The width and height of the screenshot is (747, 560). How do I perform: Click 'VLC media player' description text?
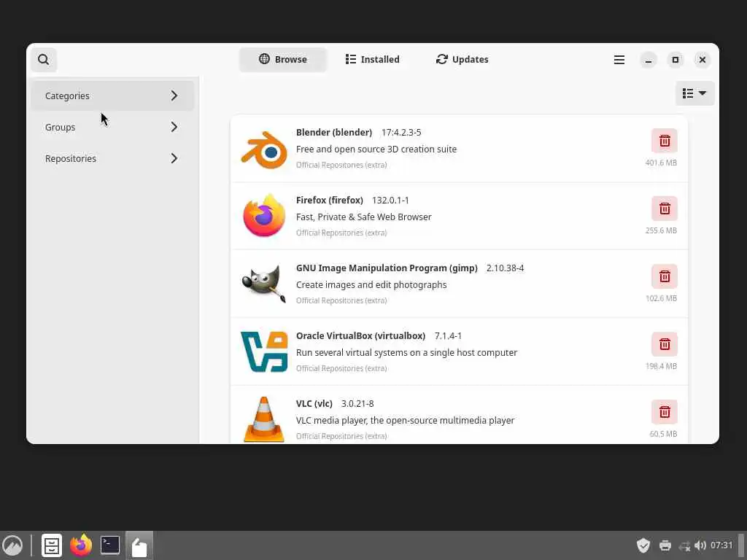[x=405, y=421]
